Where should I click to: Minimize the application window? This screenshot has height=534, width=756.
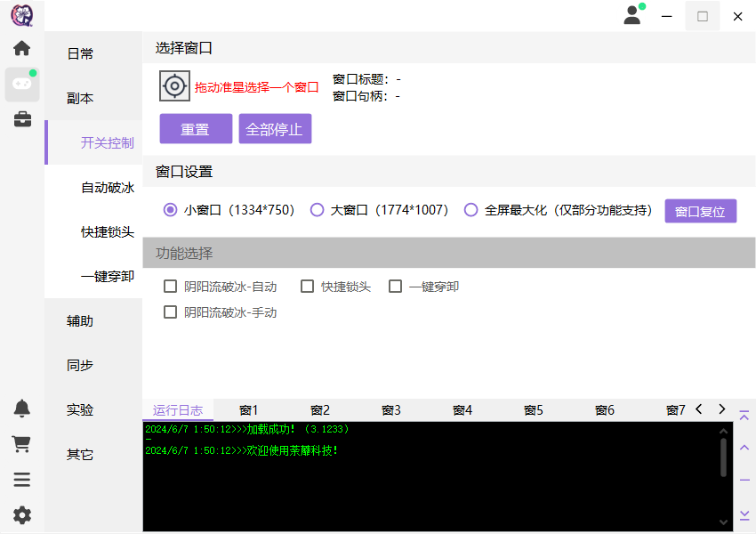(667, 16)
